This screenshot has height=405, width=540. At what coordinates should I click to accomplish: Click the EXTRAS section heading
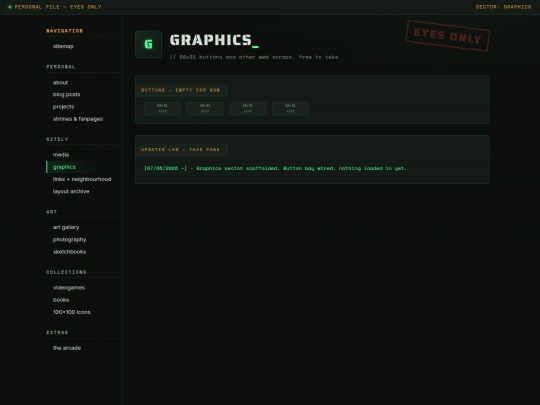pyautogui.click(x=57, y=332)
